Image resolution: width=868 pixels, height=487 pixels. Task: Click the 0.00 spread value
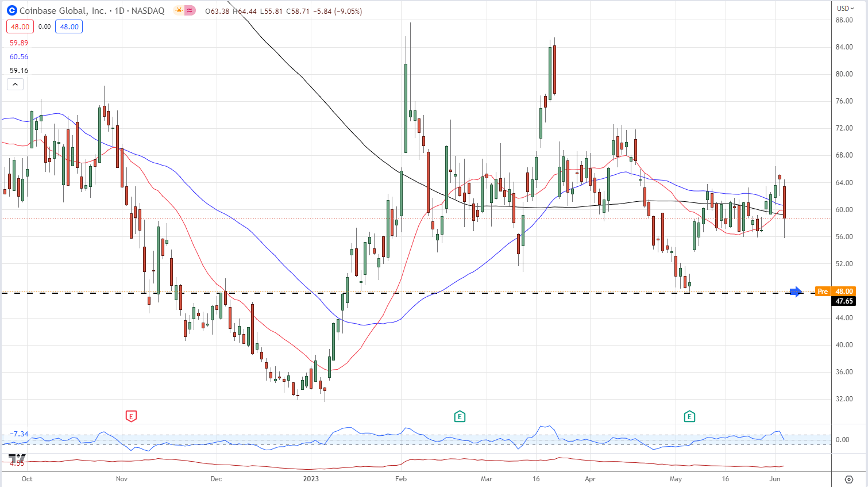[x=44, y=26]
